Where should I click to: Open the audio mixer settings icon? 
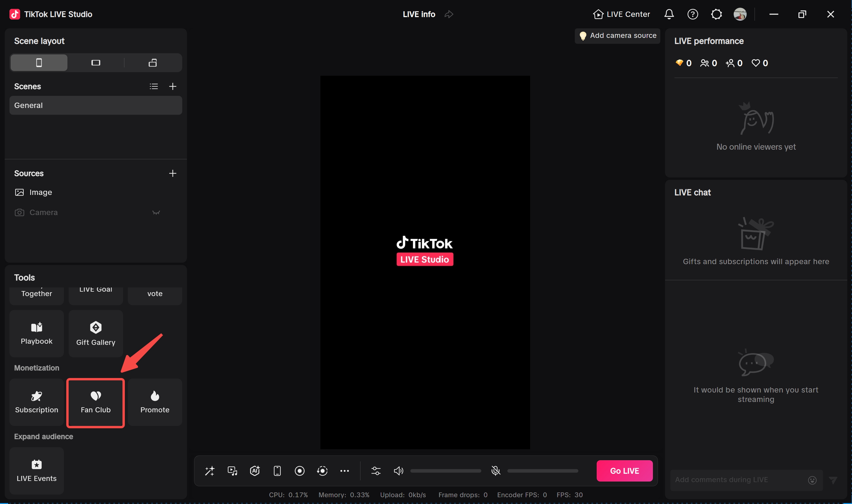376,471
